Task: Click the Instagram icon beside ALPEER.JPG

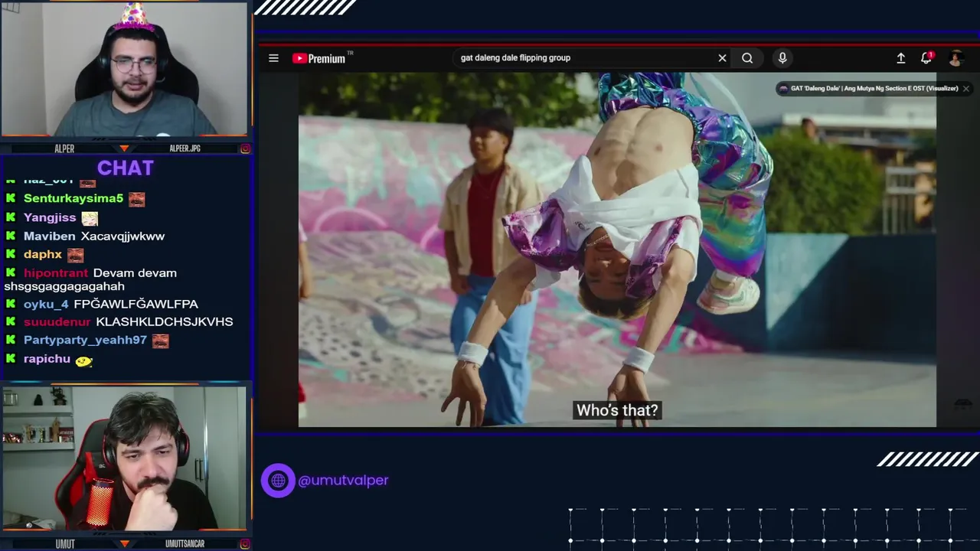Action: click(x=245, y=148)
